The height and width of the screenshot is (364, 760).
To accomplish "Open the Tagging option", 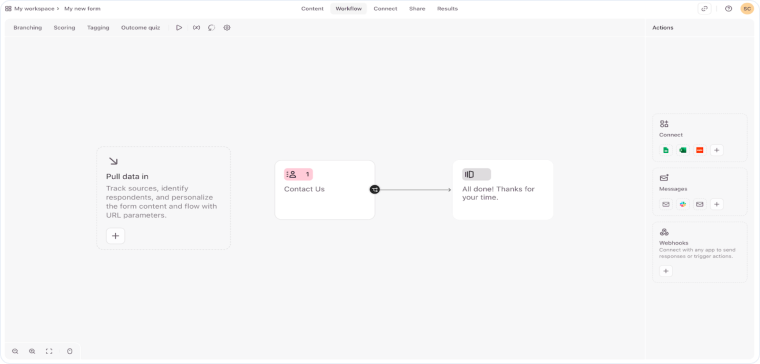I will coord(98,28).
